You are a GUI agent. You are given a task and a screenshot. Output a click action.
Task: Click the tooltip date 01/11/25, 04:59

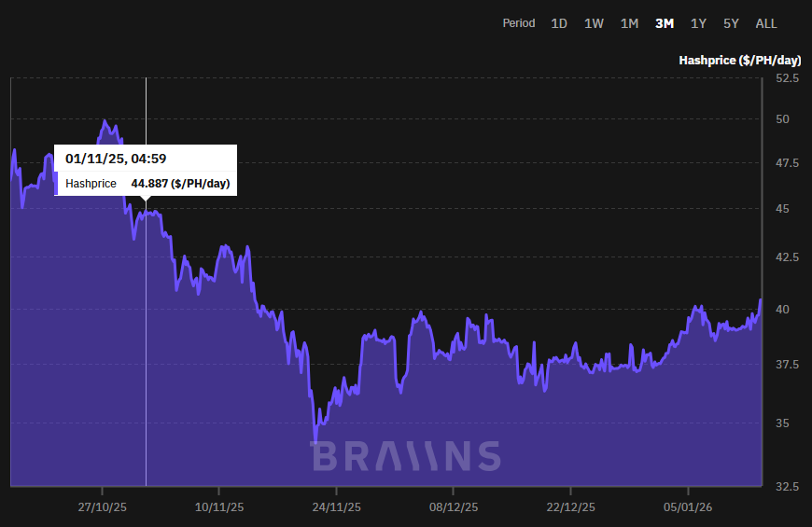(x=116, y=159)
